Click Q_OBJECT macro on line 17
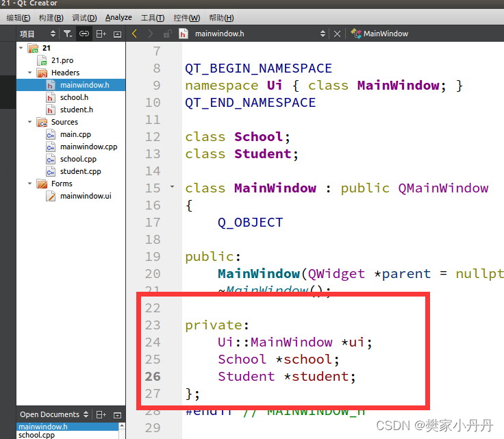 [251, 223]
